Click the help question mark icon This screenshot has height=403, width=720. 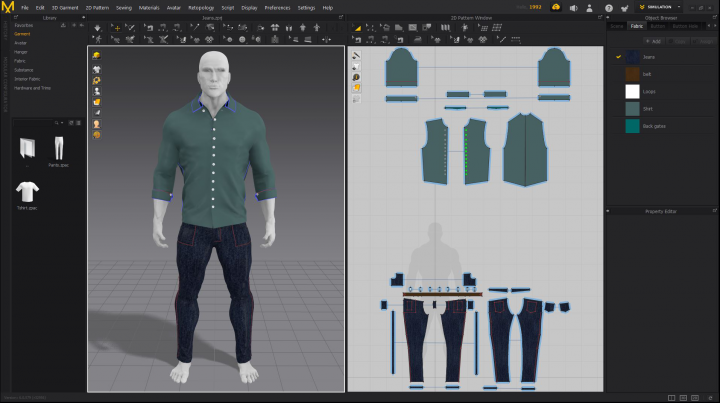coord(609,8)
